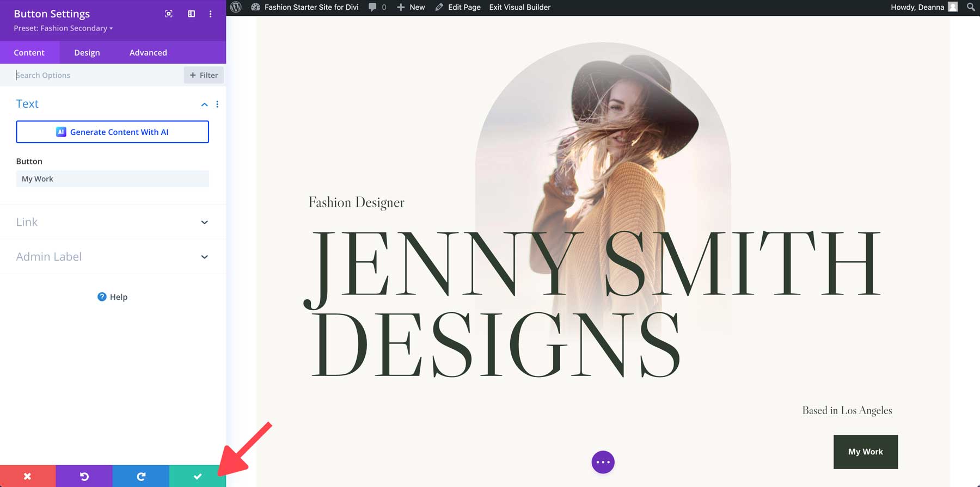Switch to the Content tab
Screen dimensions: 980x487
(29, 53)
